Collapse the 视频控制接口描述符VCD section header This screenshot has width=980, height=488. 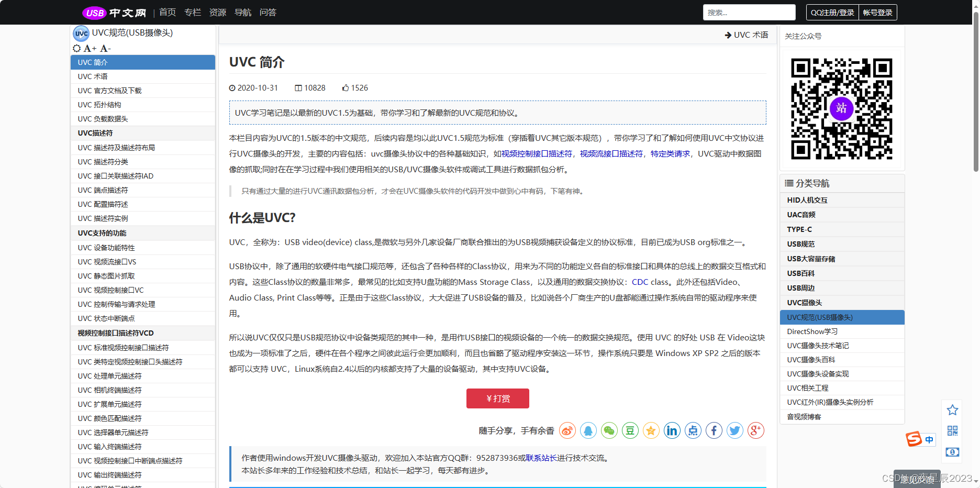pos(143,333)
